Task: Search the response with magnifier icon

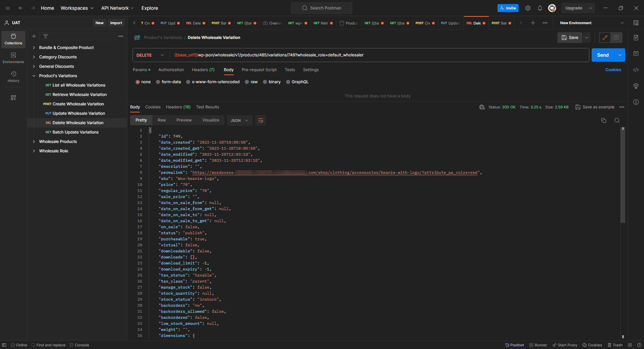Action: click(617, 120)
